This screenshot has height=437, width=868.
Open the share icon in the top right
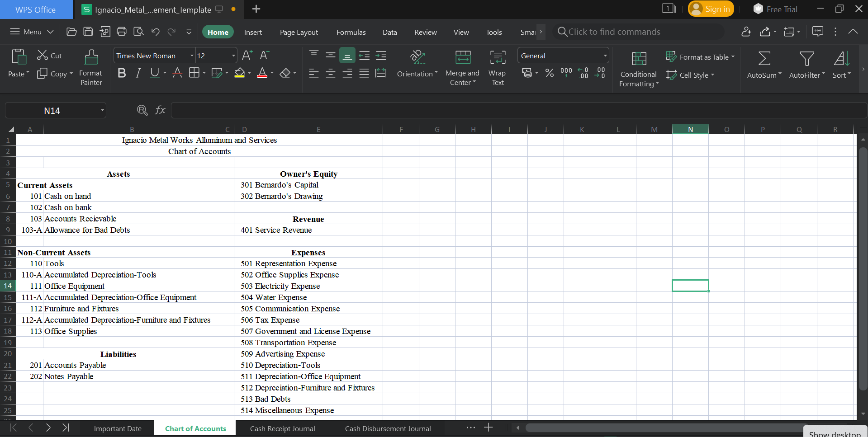click(x=765, y=32)
